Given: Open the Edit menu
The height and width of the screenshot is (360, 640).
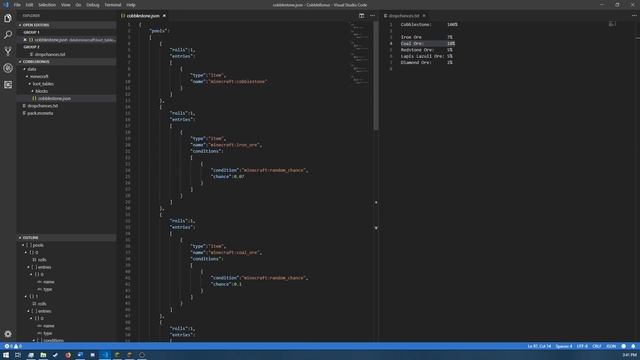Looking at the screenshot, I should [29, 5].
